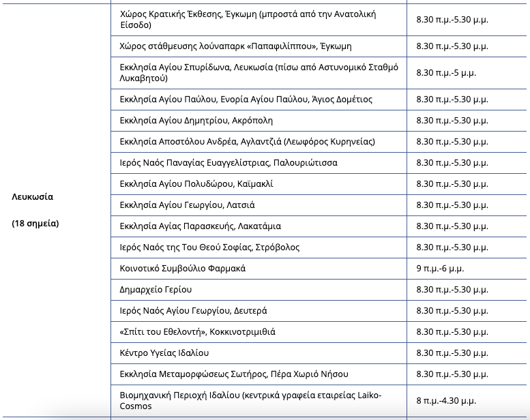530x420 pixels.
Task: Select 'Ιερός Ναός Παναγίας Ευαγγελίστριας, Παλουριώτισσα' cell
Action: 259,163
